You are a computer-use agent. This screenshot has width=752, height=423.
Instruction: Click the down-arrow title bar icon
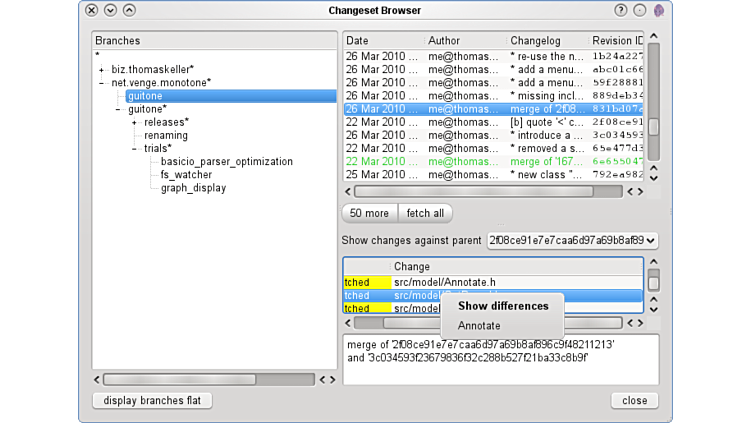coord(111,10)
